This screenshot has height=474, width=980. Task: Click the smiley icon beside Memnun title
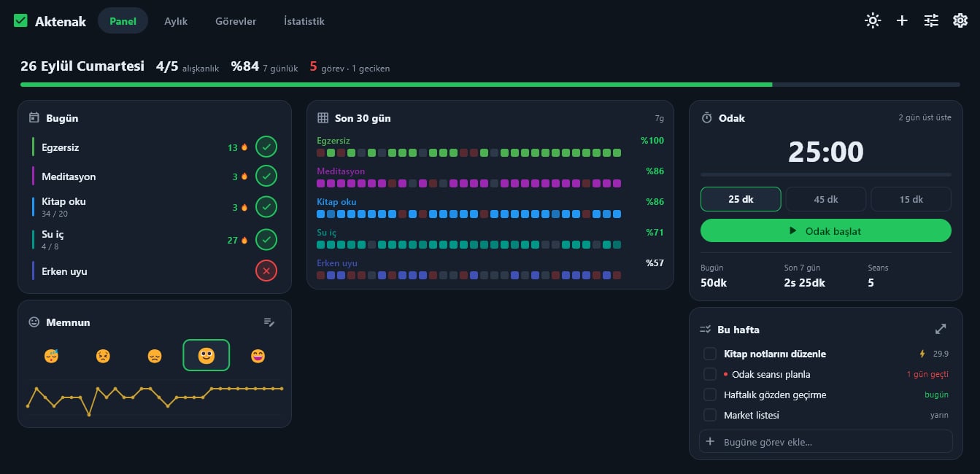34,322
